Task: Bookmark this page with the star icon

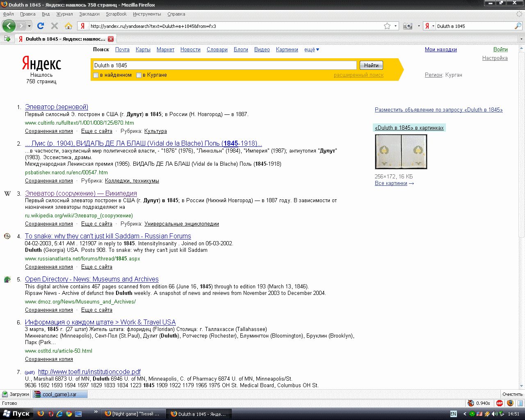Action: click(387, 26)
